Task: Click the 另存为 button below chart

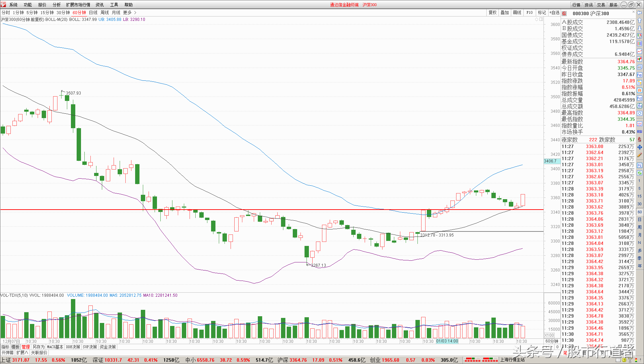Action: click(38, 347)
